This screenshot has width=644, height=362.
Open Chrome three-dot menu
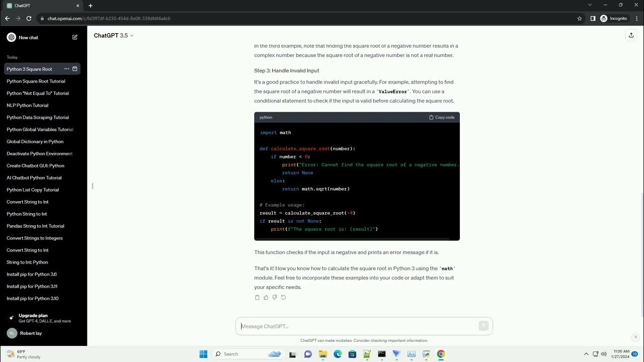click(636, 18)
